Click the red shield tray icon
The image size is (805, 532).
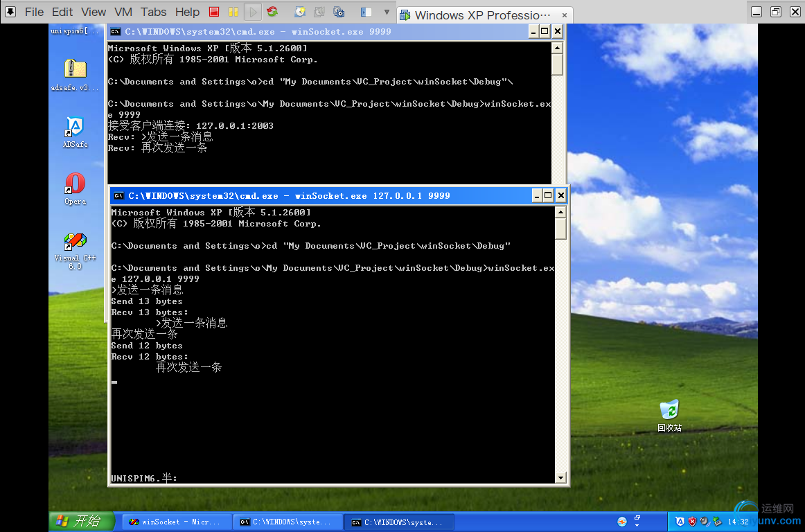[x=693, y=522]
